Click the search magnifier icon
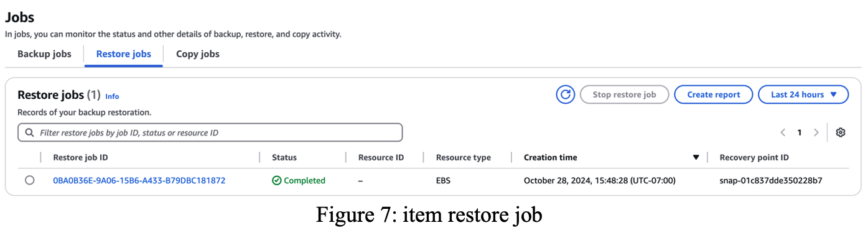The image size is (868, 238). pyautogui.click(x=30, y=132)
